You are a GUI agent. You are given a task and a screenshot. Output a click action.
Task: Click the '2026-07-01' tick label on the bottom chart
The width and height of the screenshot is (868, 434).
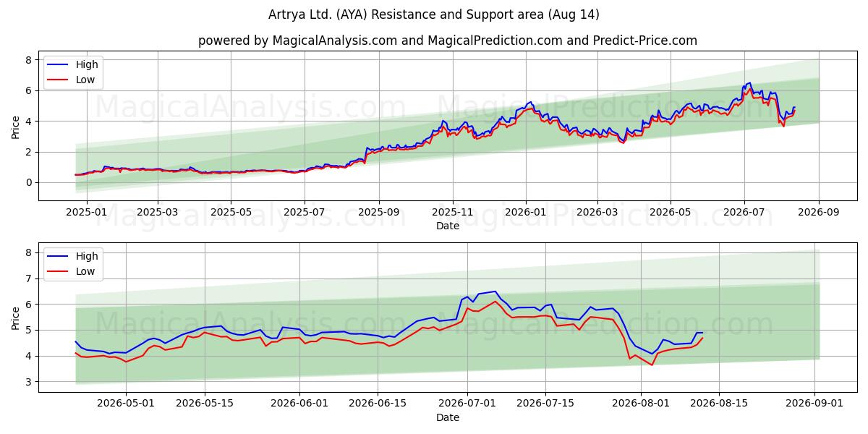click(467, 404)
